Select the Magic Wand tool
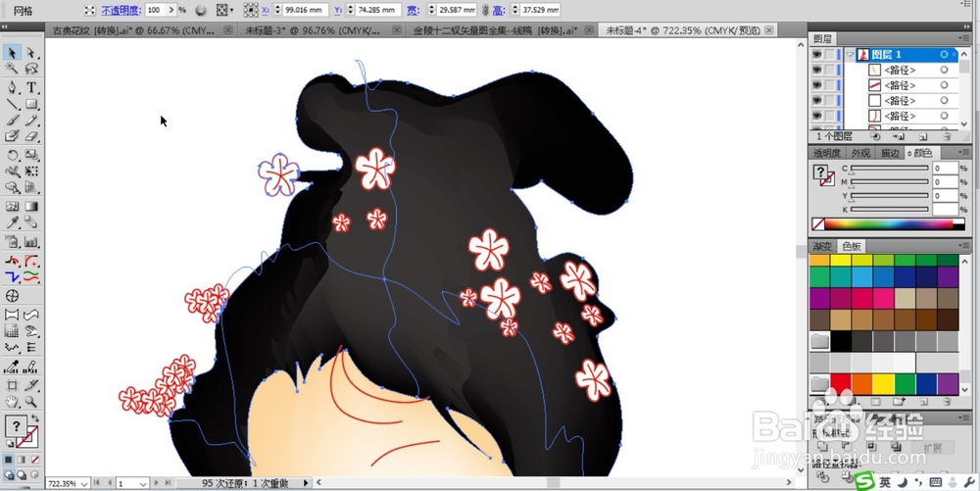The width and height of the screenshot is (980, 491). click(12, 69)
